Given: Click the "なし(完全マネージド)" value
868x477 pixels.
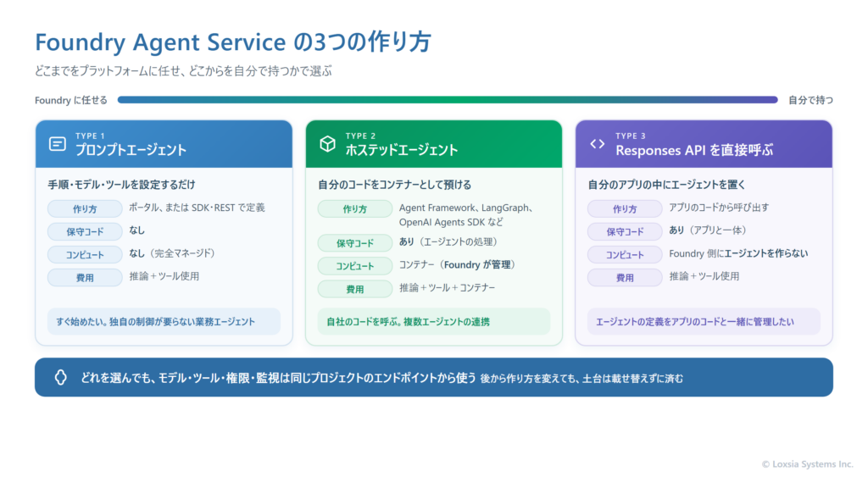Looking at the screenshot, I should click(172, 253).
